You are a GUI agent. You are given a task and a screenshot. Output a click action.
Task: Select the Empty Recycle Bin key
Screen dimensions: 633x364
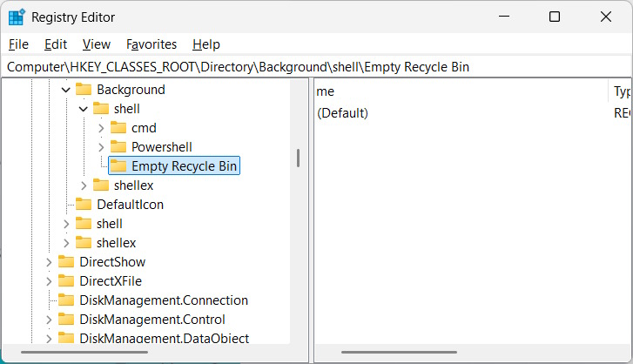[184, 166]
